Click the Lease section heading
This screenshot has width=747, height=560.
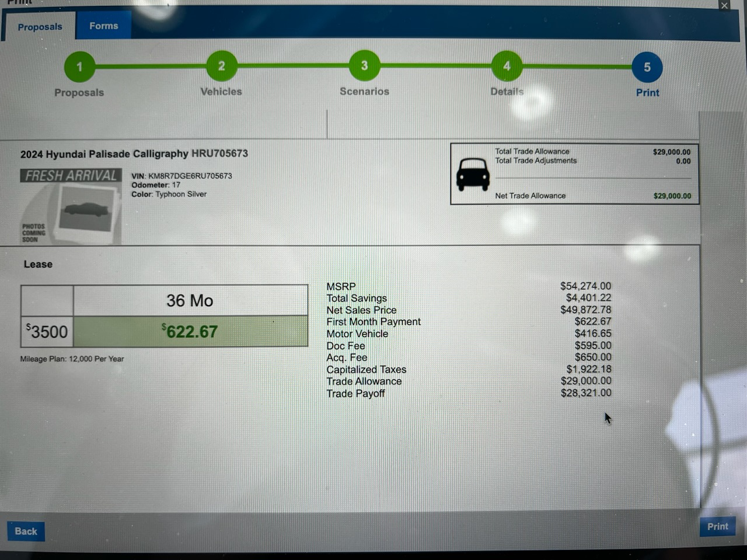coord(38,264)
